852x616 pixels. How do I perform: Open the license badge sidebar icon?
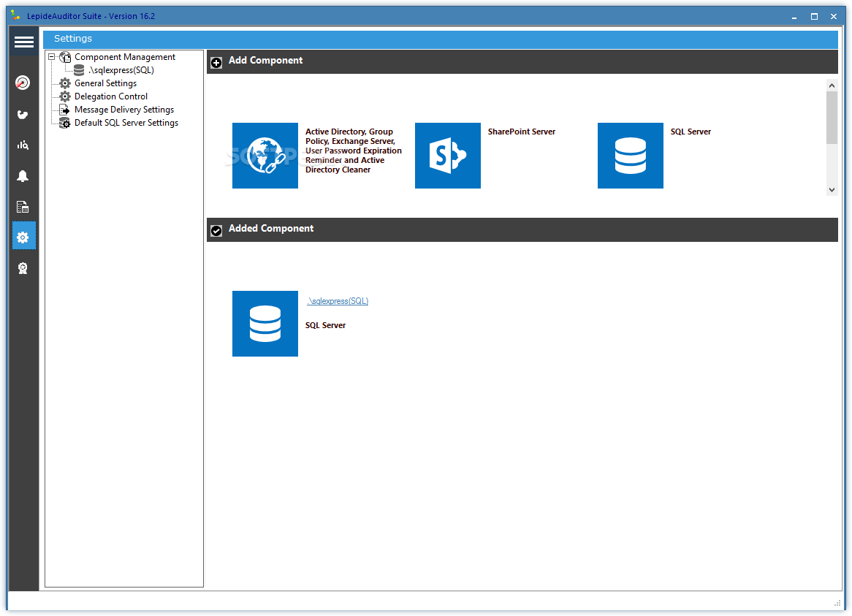coord(23,268)
